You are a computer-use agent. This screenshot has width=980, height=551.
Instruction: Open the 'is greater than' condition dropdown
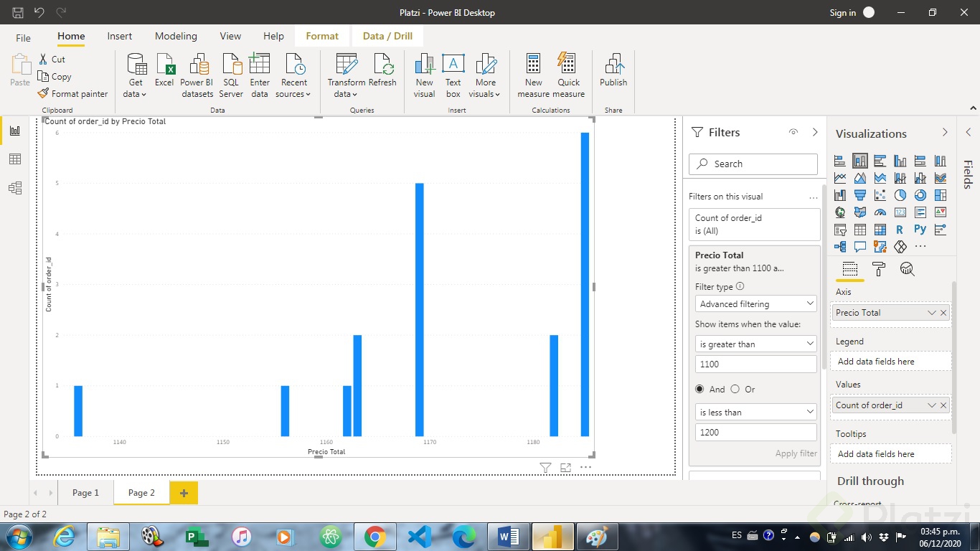[755, 344]
